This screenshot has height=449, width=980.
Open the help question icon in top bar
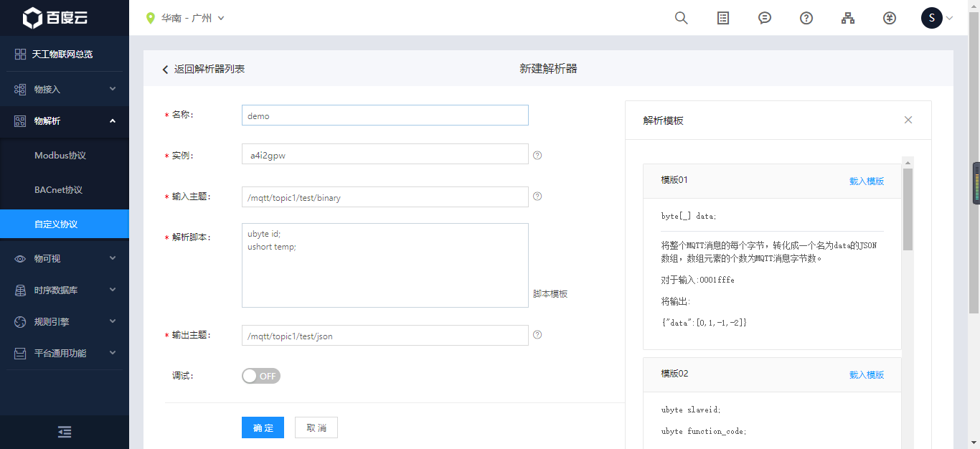(x=806, y=18)
